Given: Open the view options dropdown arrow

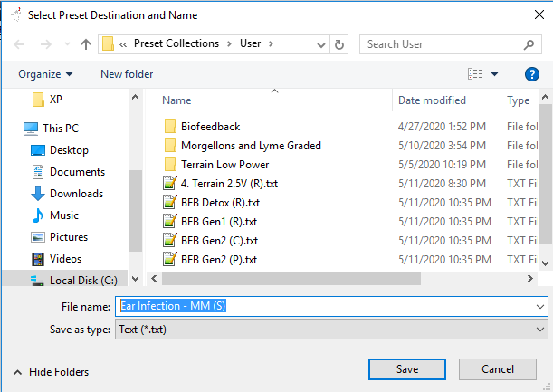Looking at the screenshot, I should (x=494, y=74).
